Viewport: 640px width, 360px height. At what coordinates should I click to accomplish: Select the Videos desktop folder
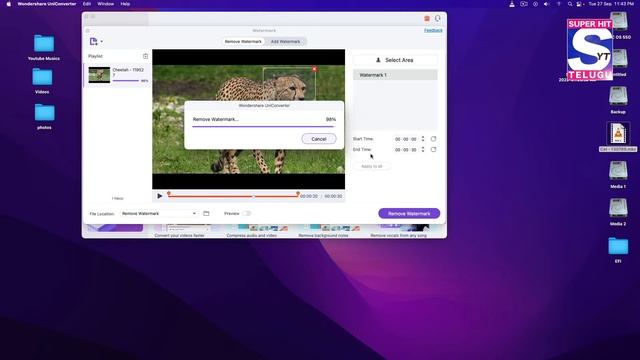coord(42,78)
